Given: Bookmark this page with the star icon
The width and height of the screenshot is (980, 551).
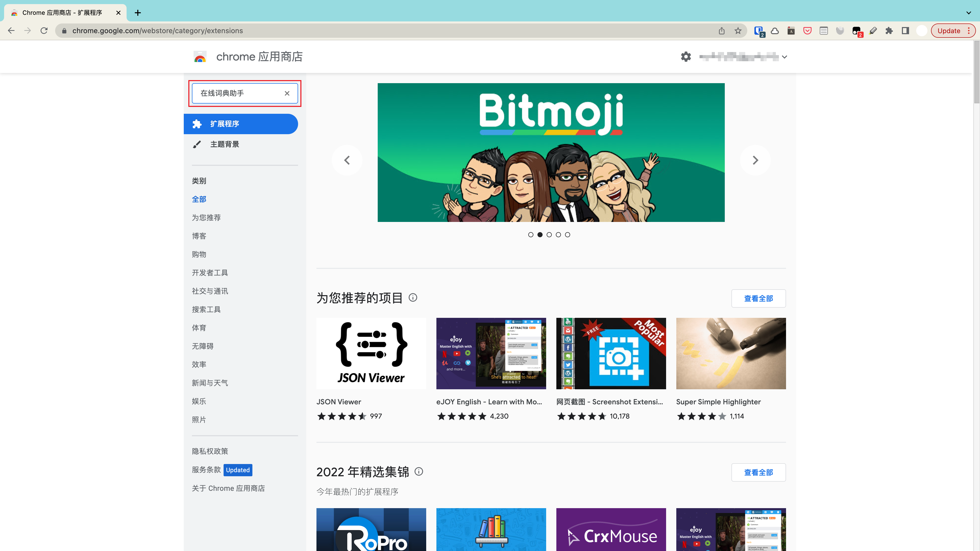Looking at the screenshot, I should coord(738,31).
